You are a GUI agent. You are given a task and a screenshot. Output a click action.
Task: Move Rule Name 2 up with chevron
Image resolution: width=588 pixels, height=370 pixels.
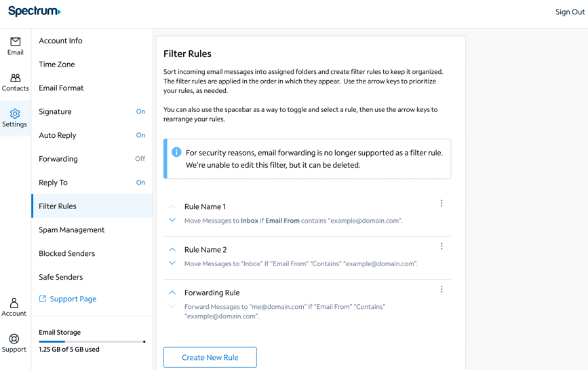(x=172, y=249)
